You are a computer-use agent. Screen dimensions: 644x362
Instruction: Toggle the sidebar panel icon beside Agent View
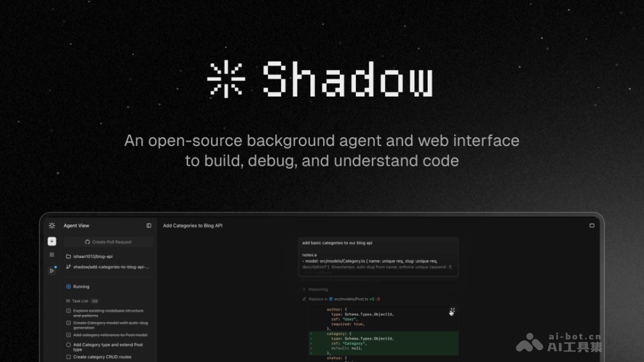pos(149,225)
